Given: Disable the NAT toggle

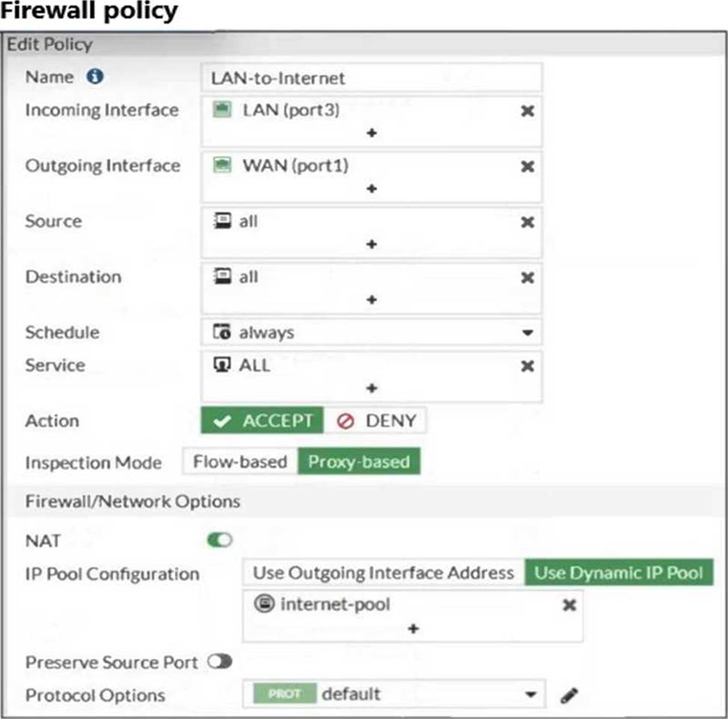Looking at the screenshot, I should 220,540.
